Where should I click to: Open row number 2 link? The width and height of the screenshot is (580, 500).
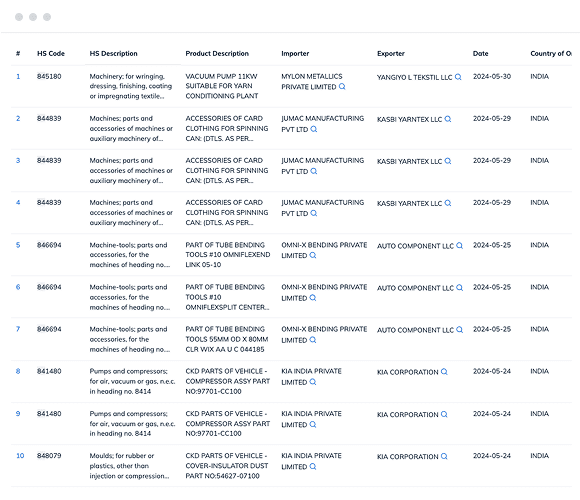[18, 119]
